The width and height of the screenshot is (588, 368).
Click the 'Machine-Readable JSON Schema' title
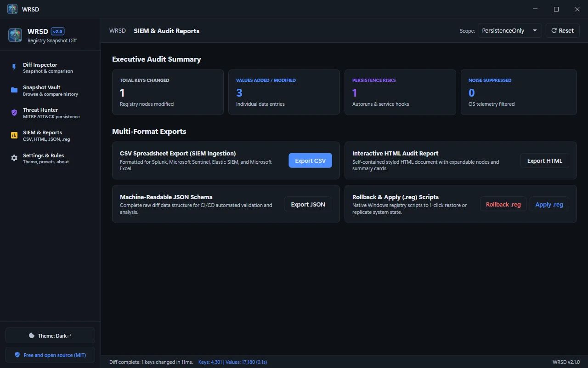click(x=166, y=197)
